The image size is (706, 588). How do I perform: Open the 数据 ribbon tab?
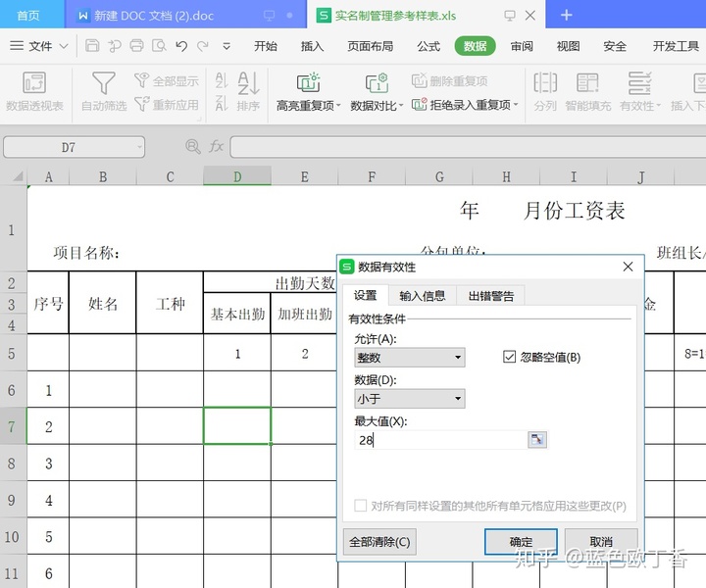point(475,46)
